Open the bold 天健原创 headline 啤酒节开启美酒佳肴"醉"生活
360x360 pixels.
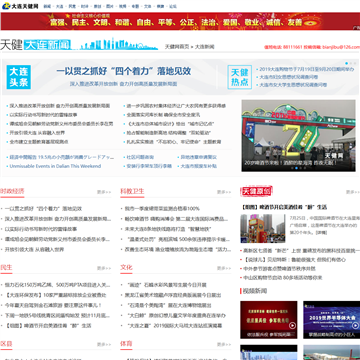pyautogui.click(x=283, y=207)
